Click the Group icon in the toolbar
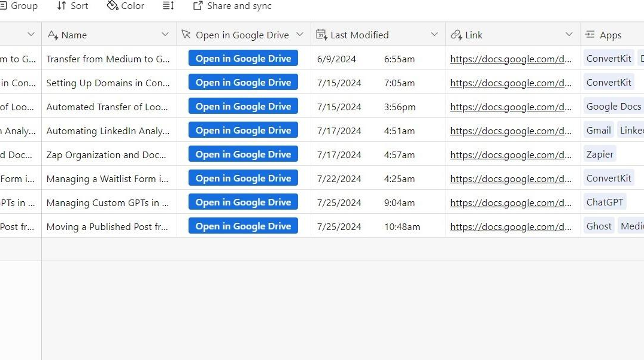 tap(3, 6)
